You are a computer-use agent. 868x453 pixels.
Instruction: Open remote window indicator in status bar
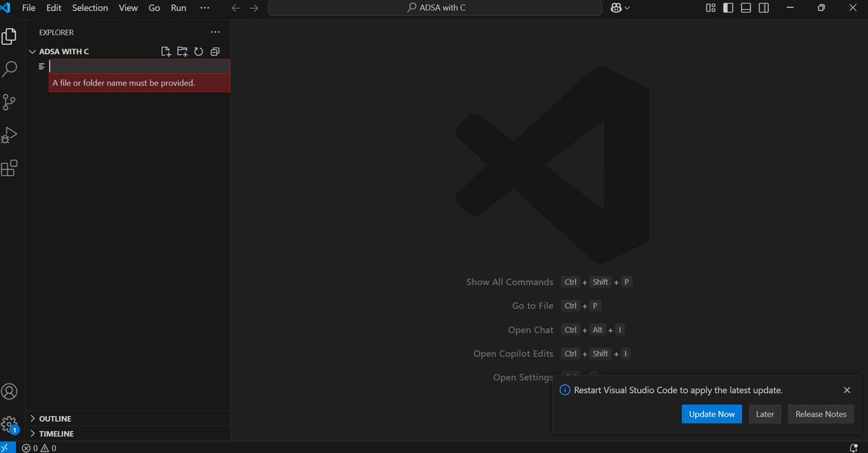tap(8, 447)
